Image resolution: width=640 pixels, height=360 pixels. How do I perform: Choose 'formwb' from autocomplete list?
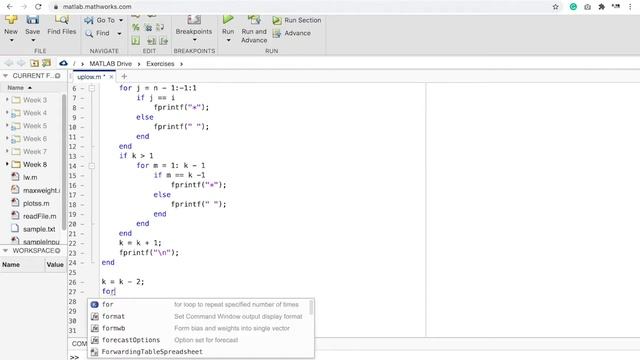[198, 328]
